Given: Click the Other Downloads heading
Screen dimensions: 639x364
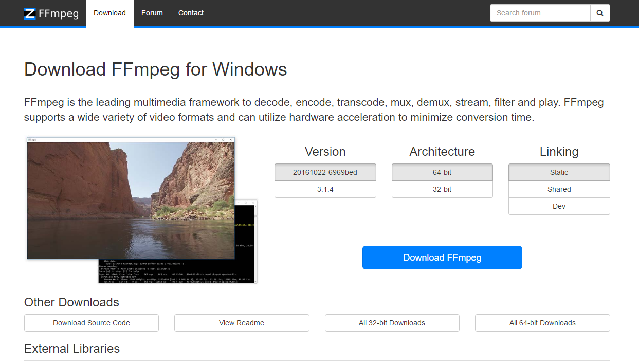Looking at the screenshot, I should point(71,302).
